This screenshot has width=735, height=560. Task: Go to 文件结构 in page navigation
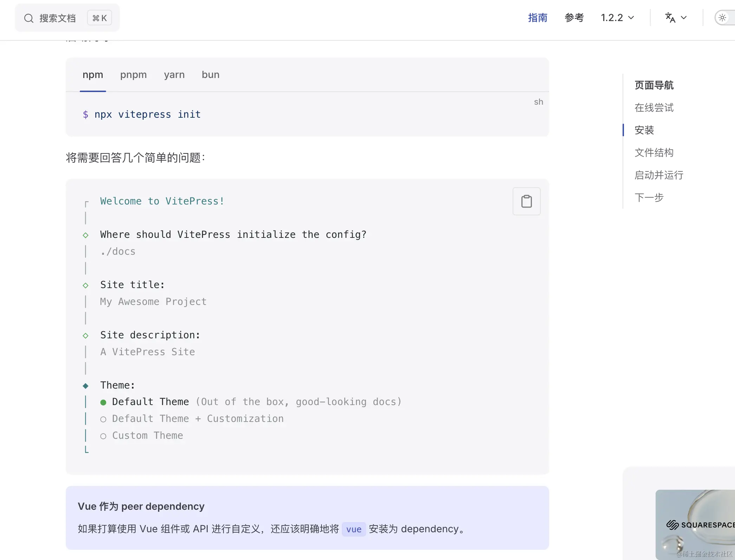tap(654, 152)
